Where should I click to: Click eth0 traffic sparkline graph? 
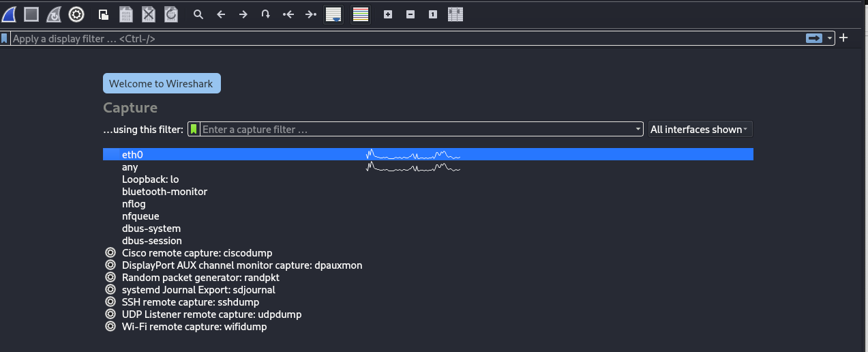point(413,155)
